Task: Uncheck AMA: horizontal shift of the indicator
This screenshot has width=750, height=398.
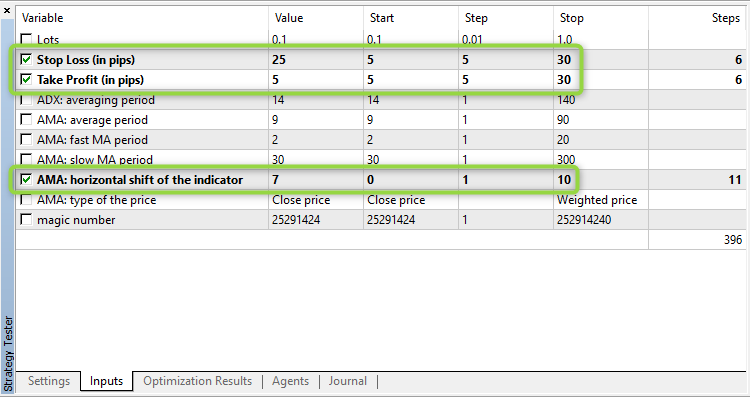Action: click(27, 180)
